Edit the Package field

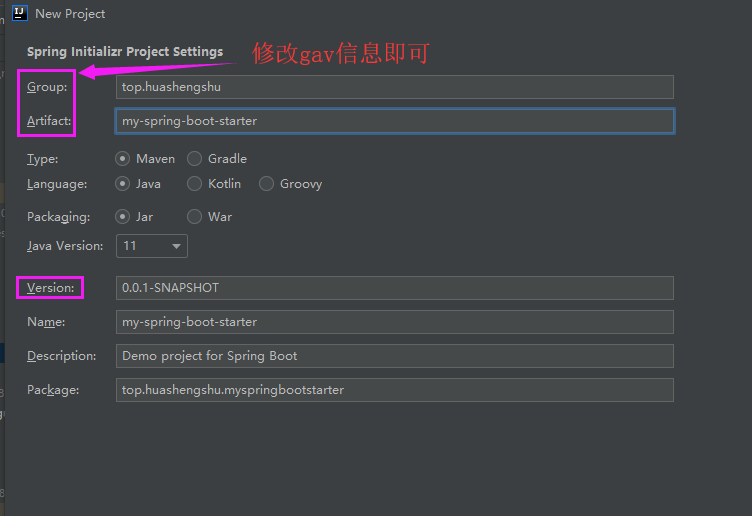(x=395, y=390)
